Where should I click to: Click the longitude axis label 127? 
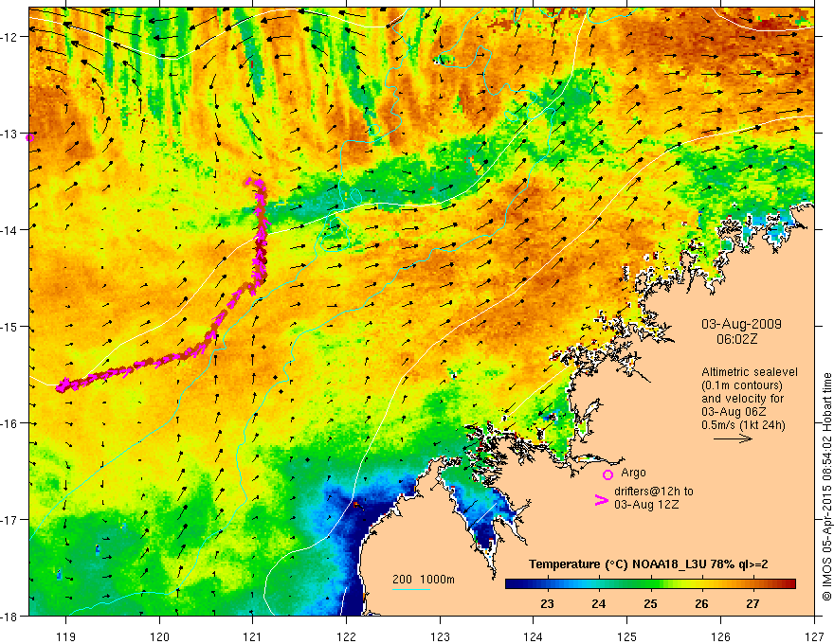(x=814, y=636)
